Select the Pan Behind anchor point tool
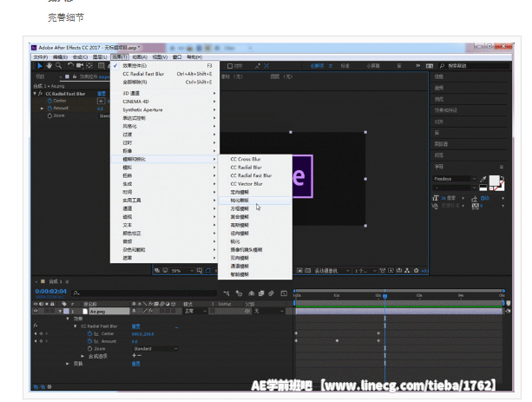 pos(89,65)
